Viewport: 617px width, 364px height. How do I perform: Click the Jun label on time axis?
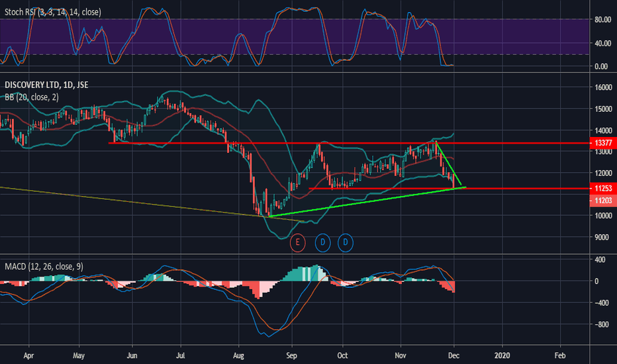pyautogui.click(x=132, y=356)
